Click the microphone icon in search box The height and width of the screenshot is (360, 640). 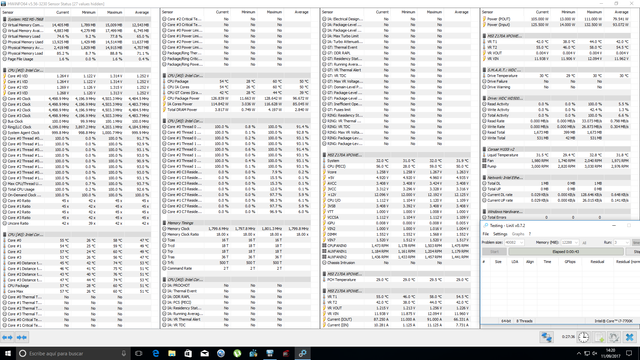click(124, 353)
